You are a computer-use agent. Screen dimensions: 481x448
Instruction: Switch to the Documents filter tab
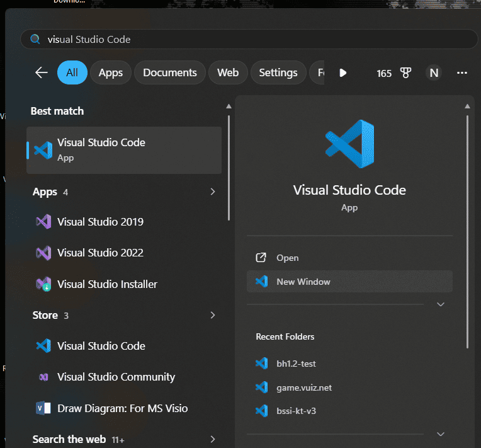[170, 72]
